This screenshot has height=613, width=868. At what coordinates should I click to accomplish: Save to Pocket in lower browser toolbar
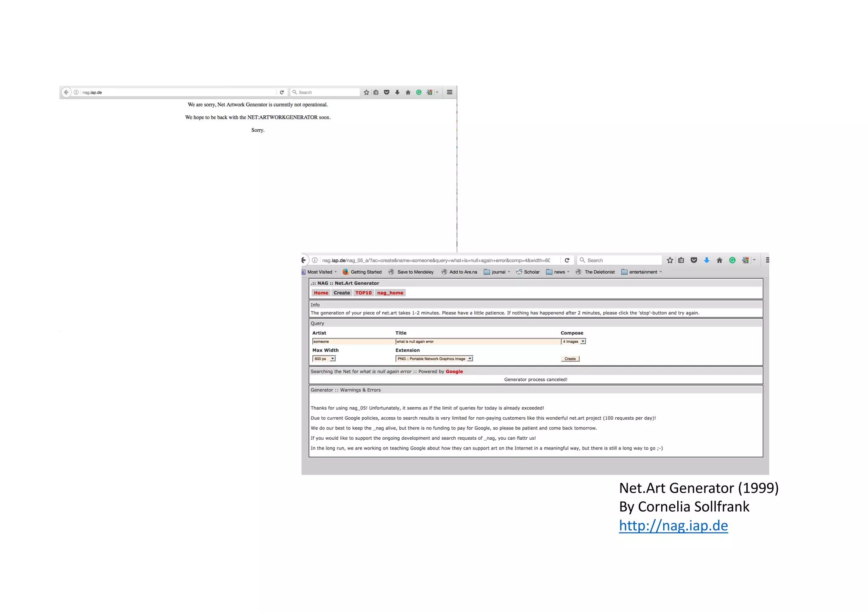pos(694,260)
